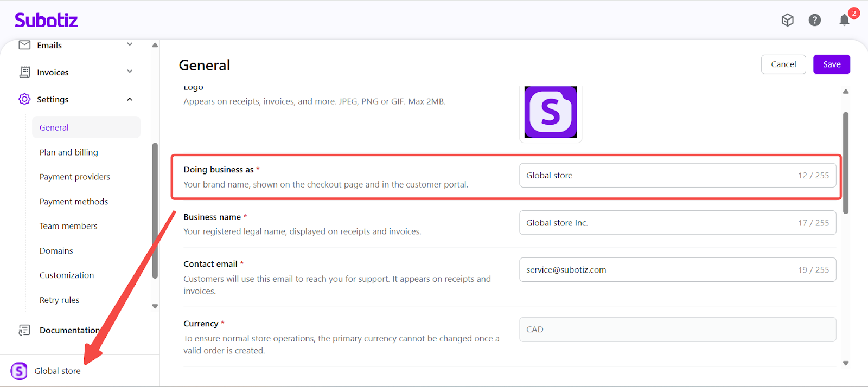Viewport: 868px width, 387px height.
Task: Expand the Invoices menu chevron
Action: [130, 72]
